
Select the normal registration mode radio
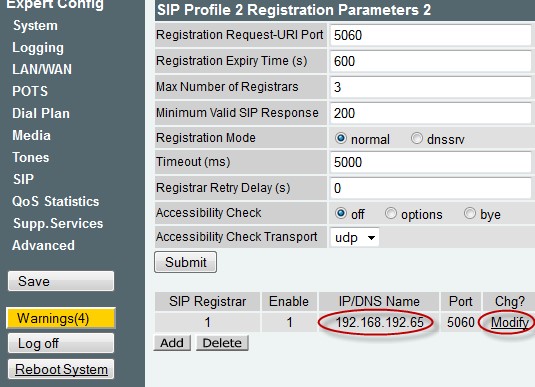(x=341, y=138)
